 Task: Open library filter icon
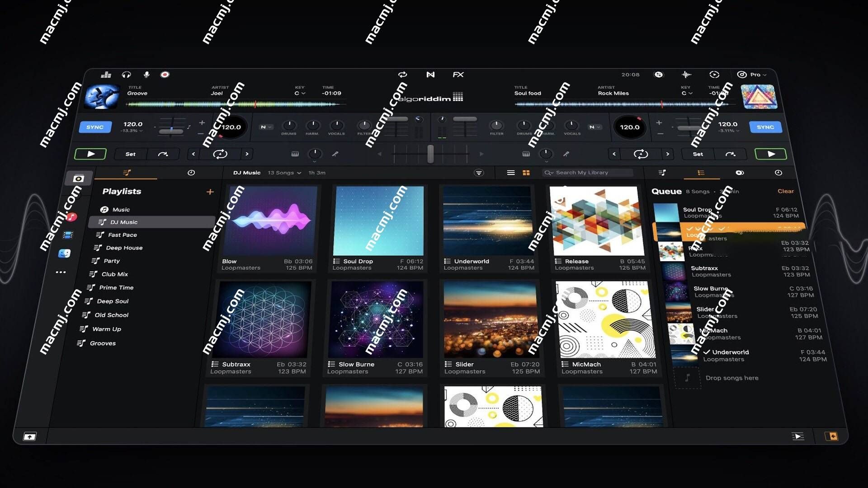pos(479,173)
